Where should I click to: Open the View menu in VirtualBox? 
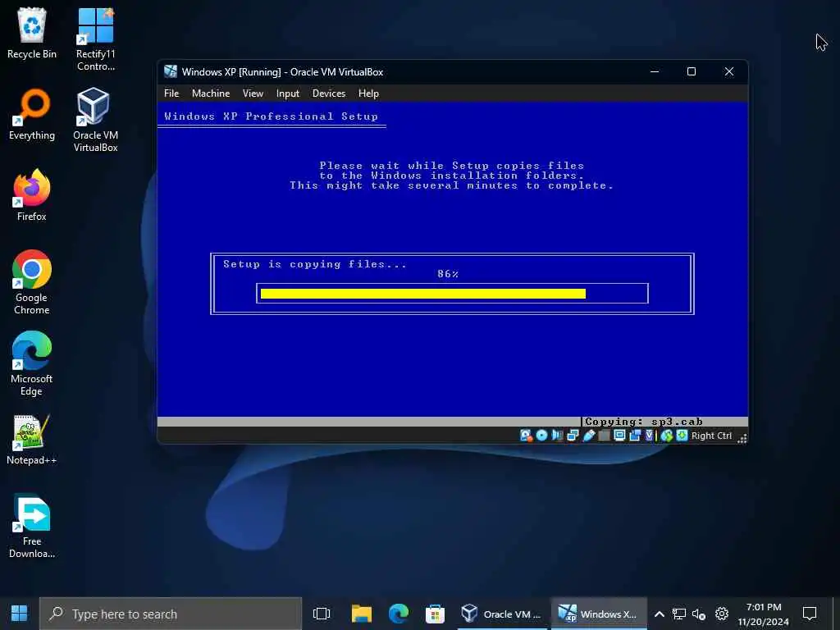click(253, 94)
